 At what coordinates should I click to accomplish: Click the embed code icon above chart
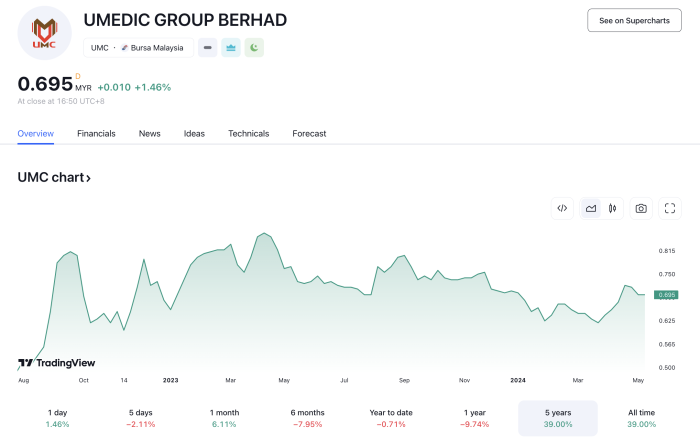pos(562,208)
